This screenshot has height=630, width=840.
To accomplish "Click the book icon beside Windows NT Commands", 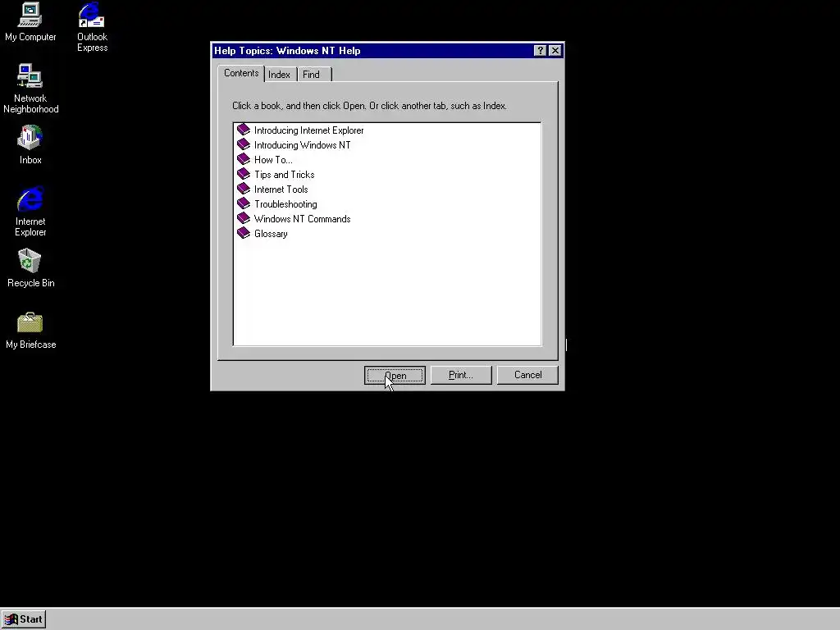I will click(x=244, y=218).
